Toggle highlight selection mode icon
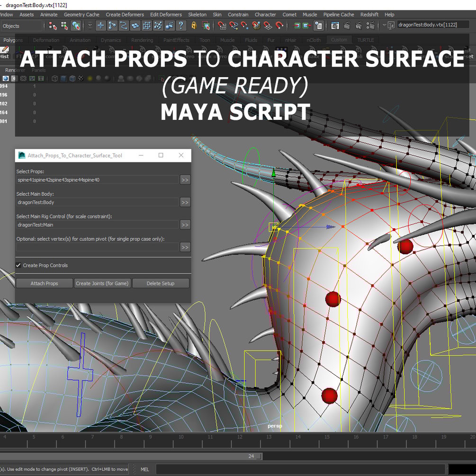 (206, 26)
